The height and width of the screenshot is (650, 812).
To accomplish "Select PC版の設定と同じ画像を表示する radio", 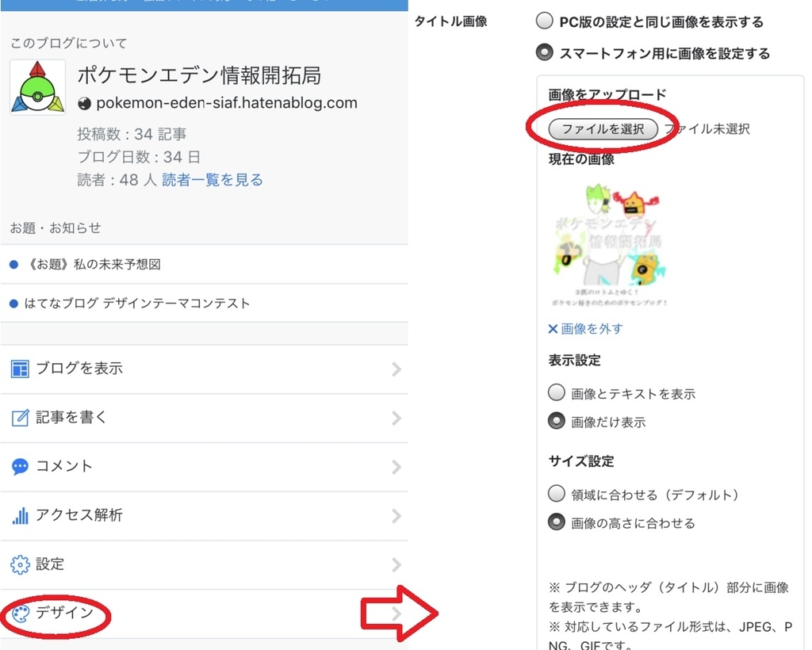I will pyautogui.click(x=544, y=21).
